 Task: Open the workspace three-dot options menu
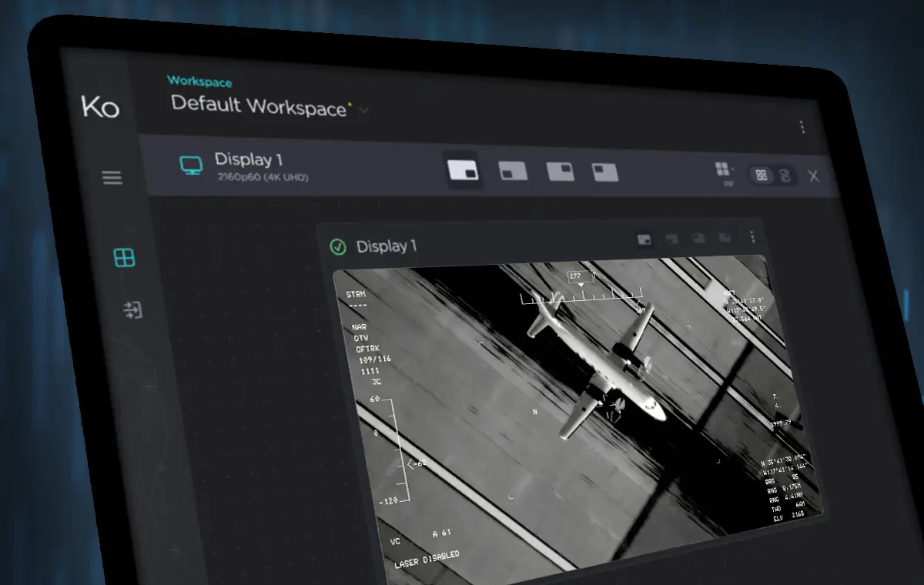pyautogui.click(x=802, y=127)
